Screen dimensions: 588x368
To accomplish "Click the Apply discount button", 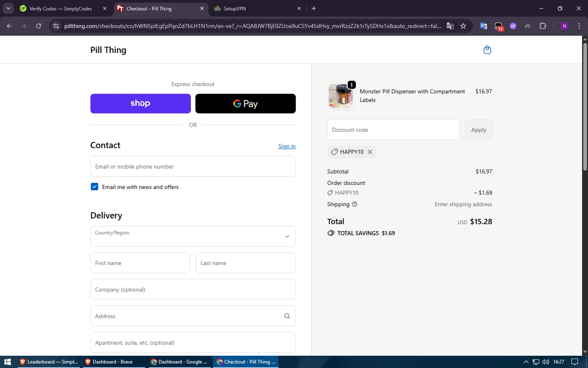I will coord(479,130).
